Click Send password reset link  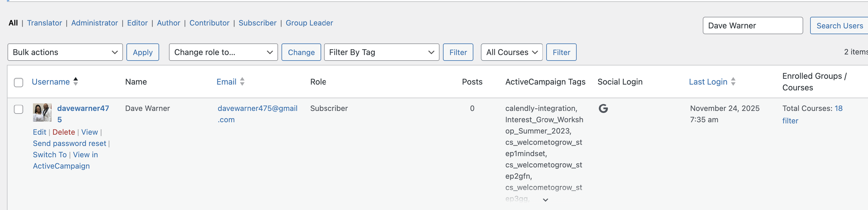pyautogui.click(x=69, y=144)
